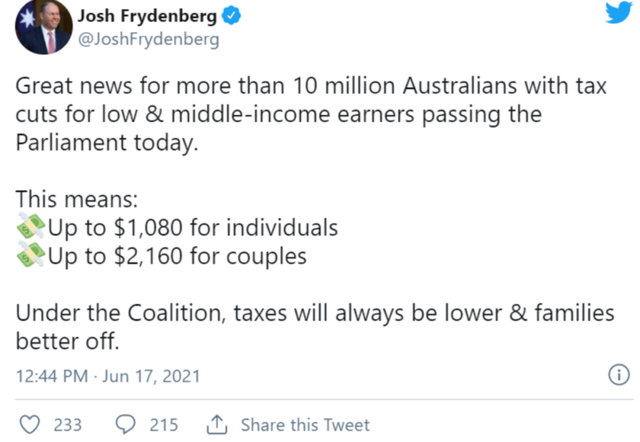Like the tweet with the heart icon
This screenshot has height=442, width=640.
coord(30,425)
